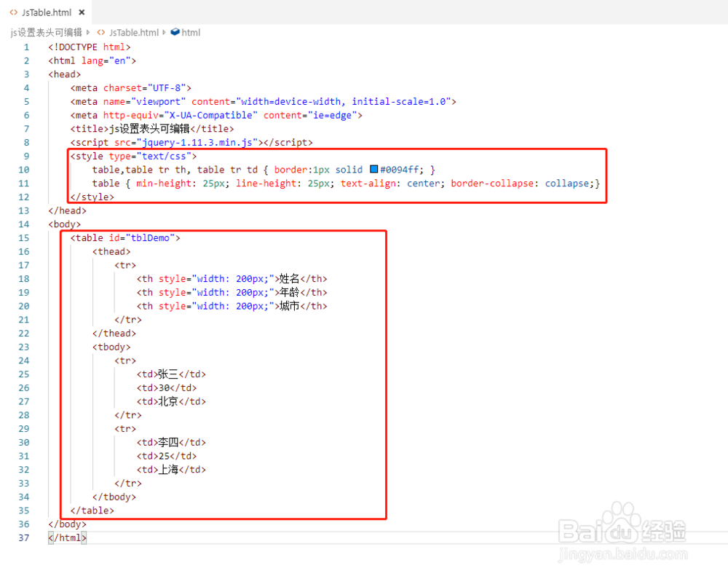
Task: Click the 北京 table cell text
Action: click(x=168, y=401)
